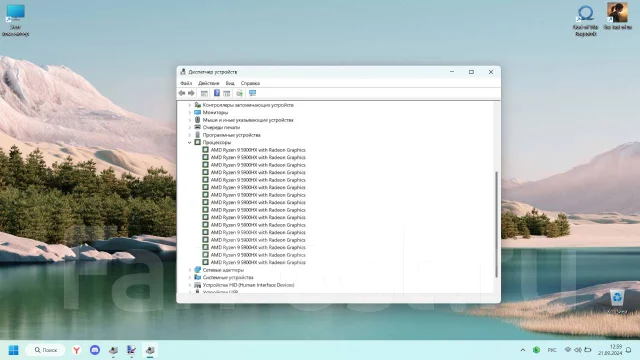
Task: Expand the Программные устройства node
Action: point(189,135)
